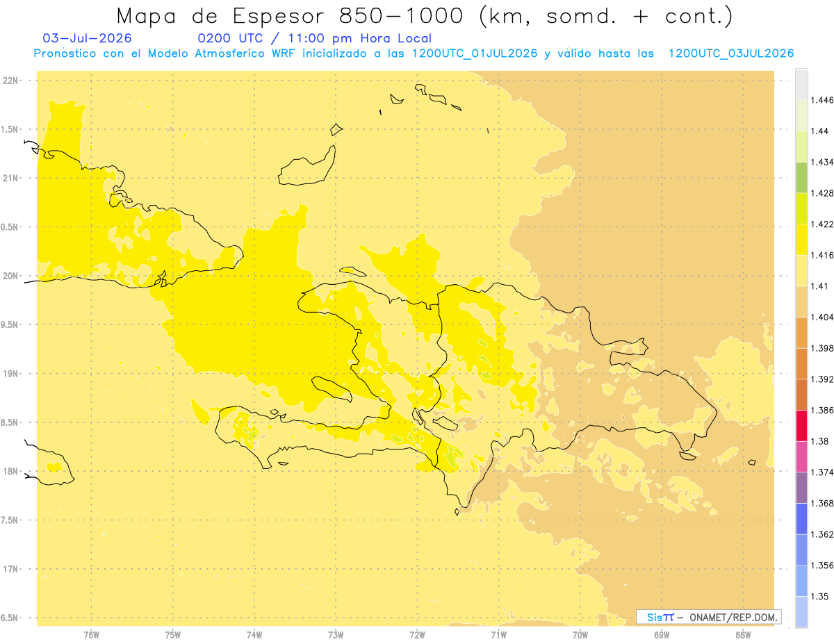Select the date label '03-Jul-2026'
Screen dimensions: 834x644
[87, 38]
